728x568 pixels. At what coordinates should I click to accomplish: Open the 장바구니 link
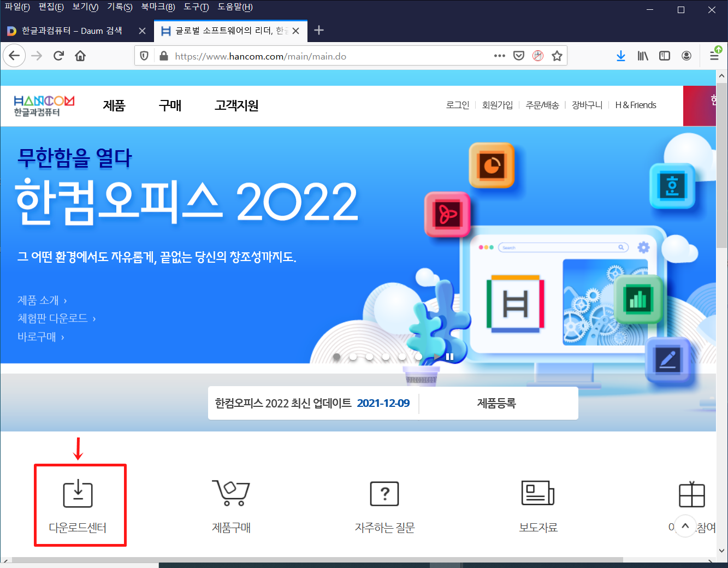587,105
